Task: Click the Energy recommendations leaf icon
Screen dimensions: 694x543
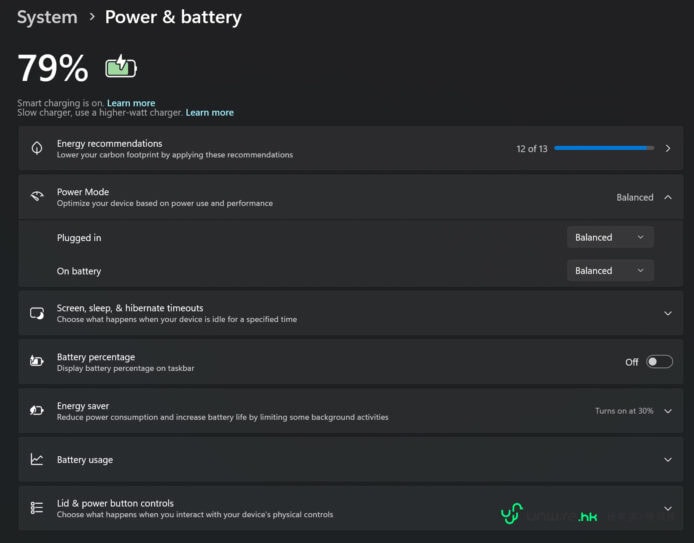Action: 37,148
